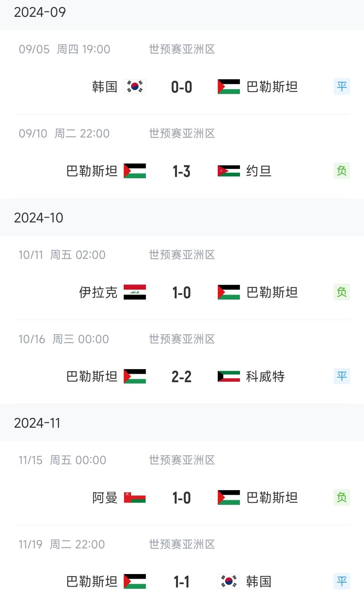
Task: Open the 0-0 score of 韩国 vs 巴勒斯坦
Action: point(182,87)
